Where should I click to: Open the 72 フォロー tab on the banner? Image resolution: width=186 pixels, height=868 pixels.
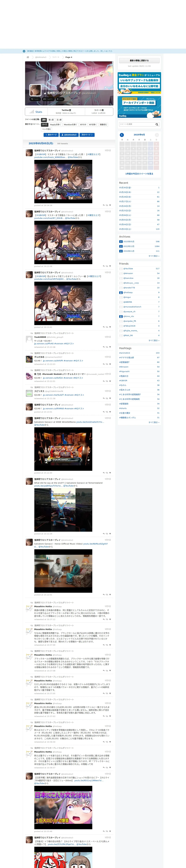point(35,99)
